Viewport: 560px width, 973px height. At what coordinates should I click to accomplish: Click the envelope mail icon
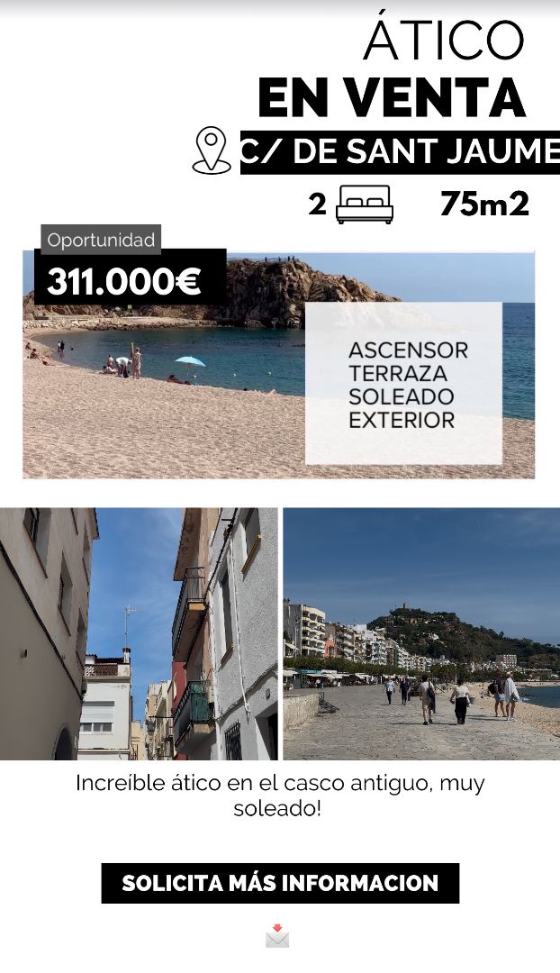click(277, 936)
